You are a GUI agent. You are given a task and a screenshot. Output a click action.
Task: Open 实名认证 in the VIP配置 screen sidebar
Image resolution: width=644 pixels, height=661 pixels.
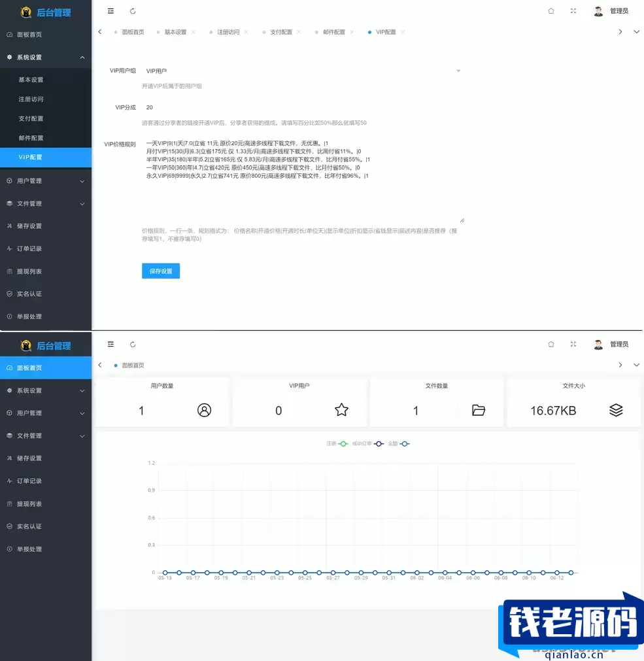click(46, 294)
